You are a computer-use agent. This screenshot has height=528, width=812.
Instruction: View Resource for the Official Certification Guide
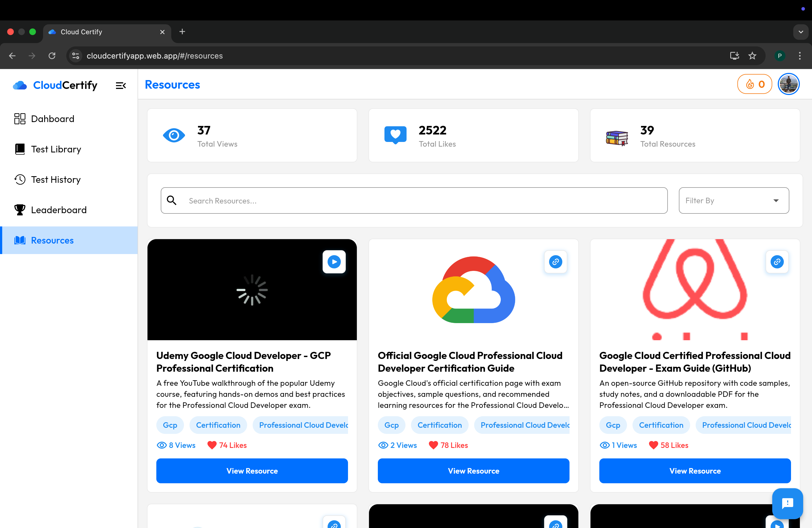point(473,471)
